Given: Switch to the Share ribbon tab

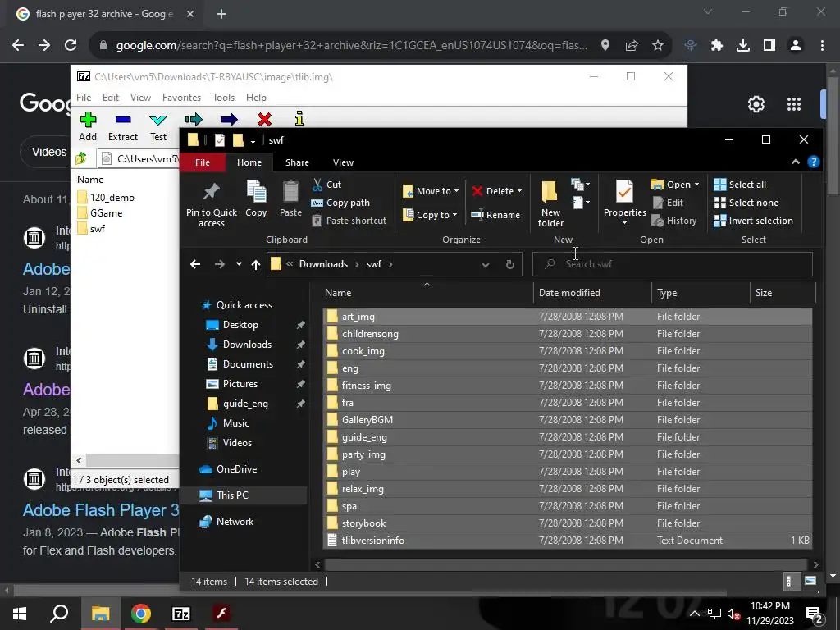Looking at the screenshot, I should pyautogui.click(x=297, y=162).
